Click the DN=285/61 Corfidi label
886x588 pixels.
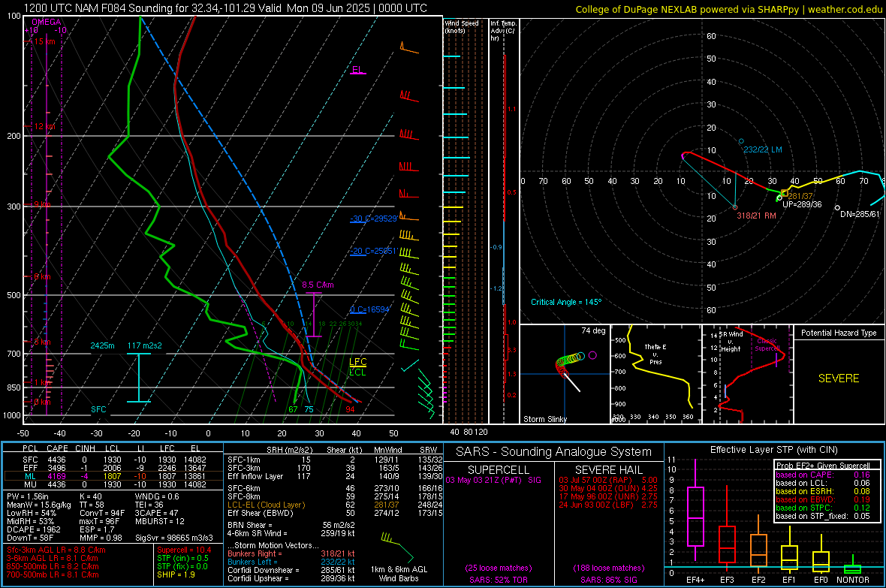[x=860, y=214]
